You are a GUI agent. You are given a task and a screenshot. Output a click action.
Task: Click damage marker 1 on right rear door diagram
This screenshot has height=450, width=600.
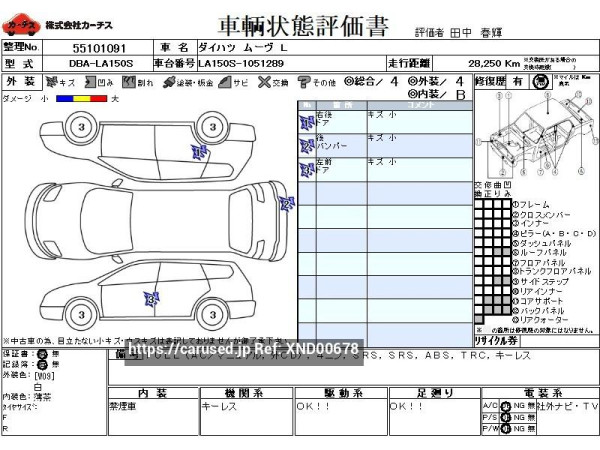click(199, 152)
